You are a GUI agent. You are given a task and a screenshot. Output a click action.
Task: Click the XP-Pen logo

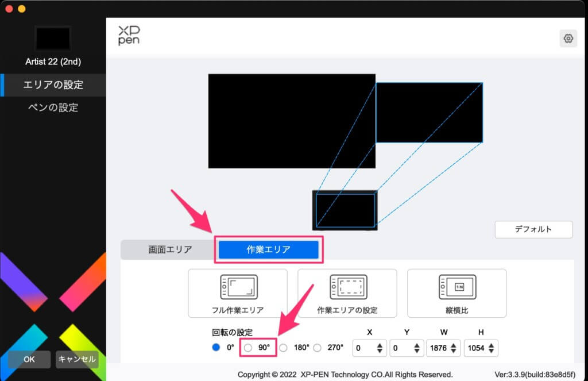tap(129, 35)
